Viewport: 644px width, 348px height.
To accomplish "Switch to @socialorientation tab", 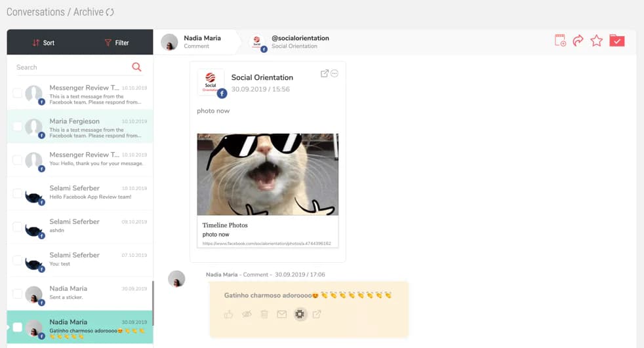I will pos(289,42).
